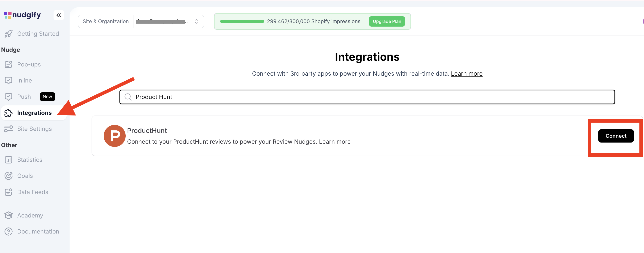Open the Push menu item

point(24,97)
